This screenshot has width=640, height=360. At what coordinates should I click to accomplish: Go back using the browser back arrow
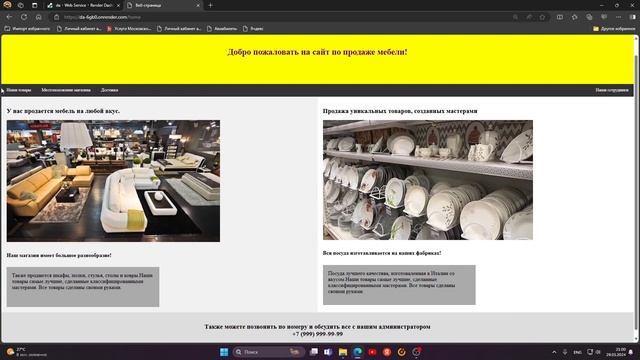[x=9, y=17]
